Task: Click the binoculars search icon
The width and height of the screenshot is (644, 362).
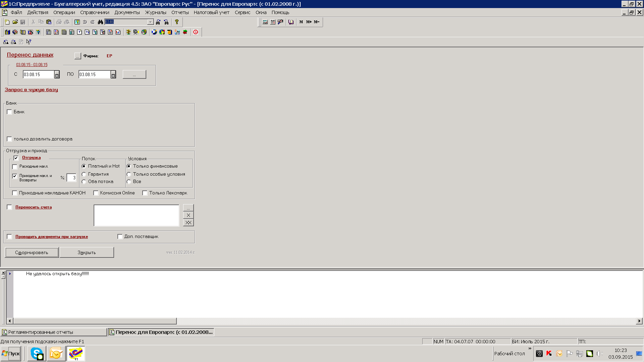Action: (100, 22)
